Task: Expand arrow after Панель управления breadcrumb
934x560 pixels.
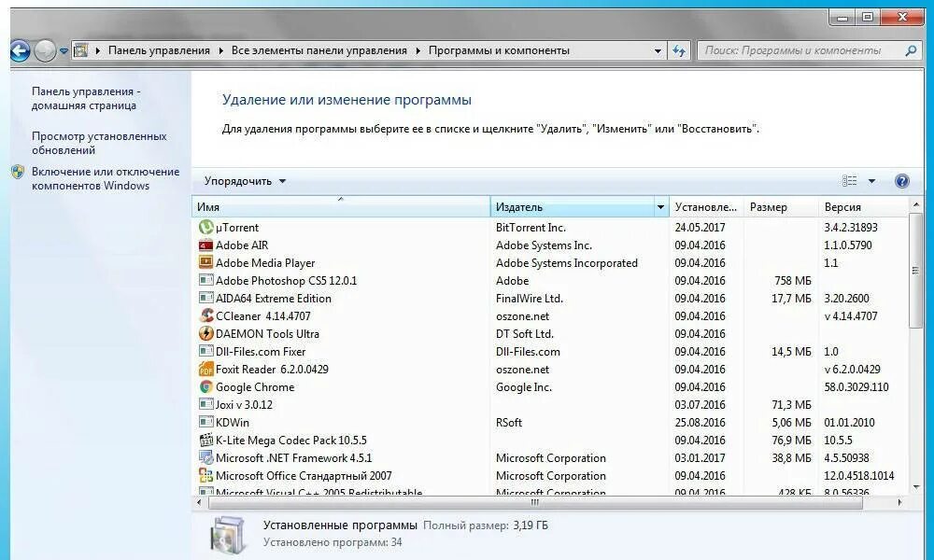Action: pyautogui.click(x=221, y=50)
